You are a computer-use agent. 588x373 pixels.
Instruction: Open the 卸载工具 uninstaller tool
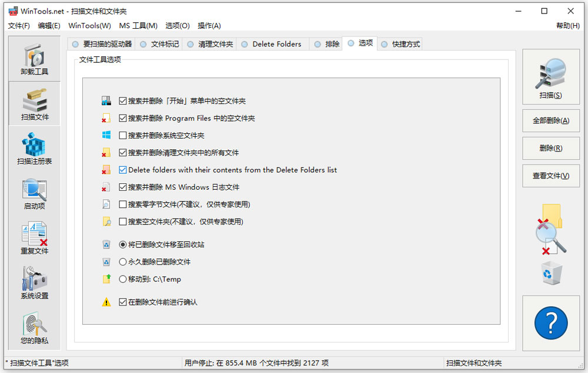35,59
